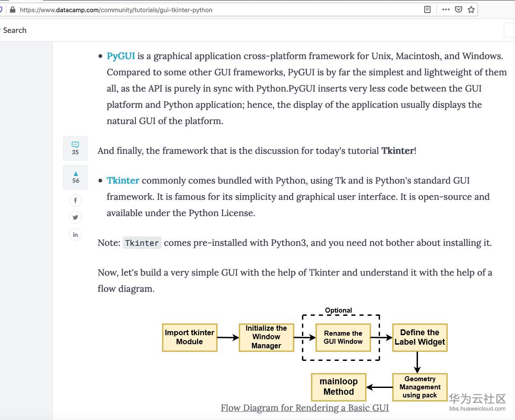This screenshot has height=420, width=515.
Task: Click the Initialize the Window Manager diagram box
Action: tap(266, 337)
